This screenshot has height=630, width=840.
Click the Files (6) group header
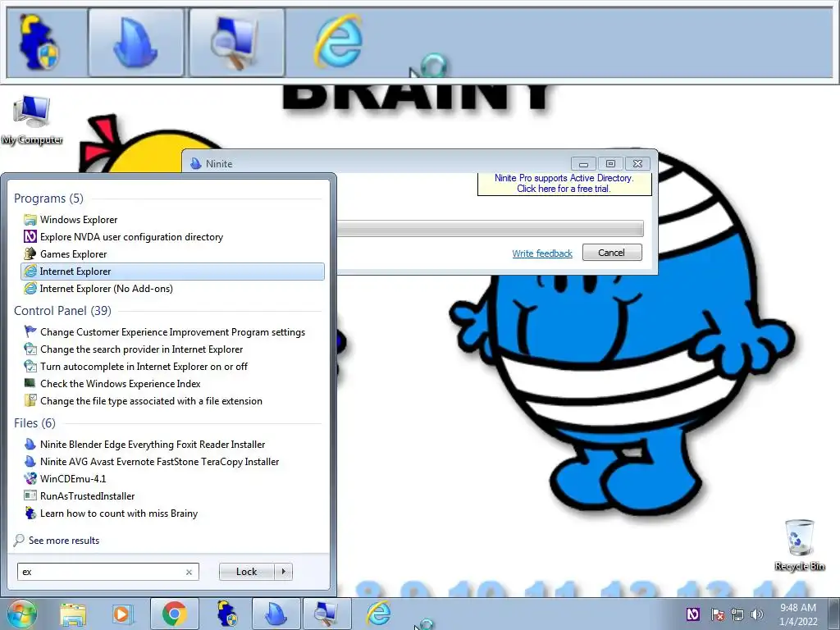pos(34,423)
